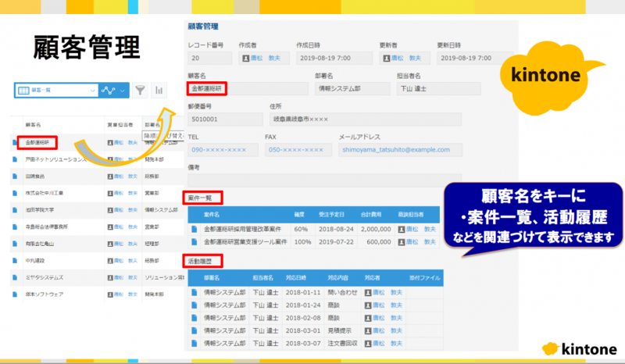Click 金都運総研採用管理改革案件 case name
Screen dimensions: 625x364
pos(242,229)
